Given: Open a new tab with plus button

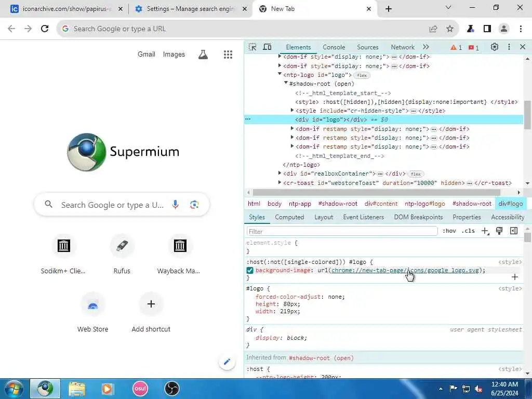Looking at the screenshot, I should point(389,9).
